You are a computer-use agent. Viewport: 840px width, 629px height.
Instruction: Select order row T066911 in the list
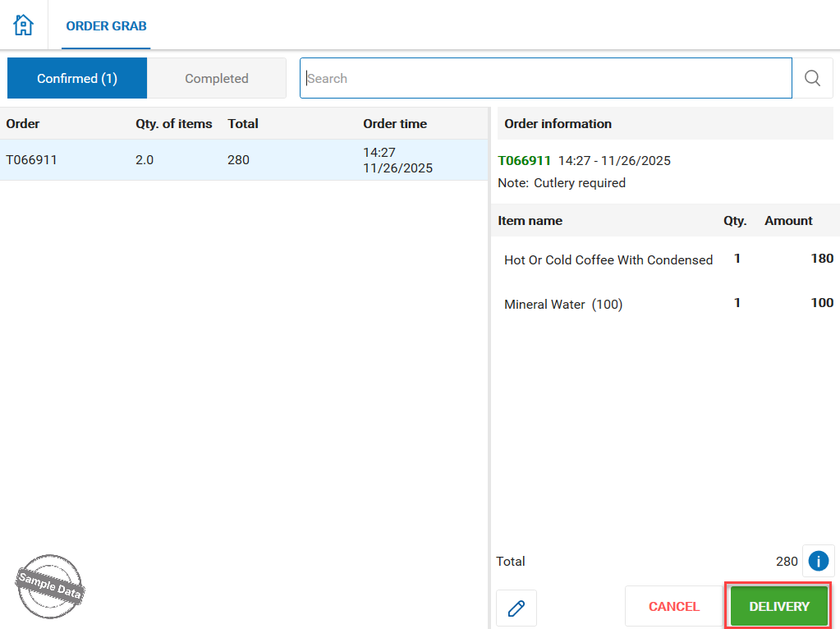(243, 160)
